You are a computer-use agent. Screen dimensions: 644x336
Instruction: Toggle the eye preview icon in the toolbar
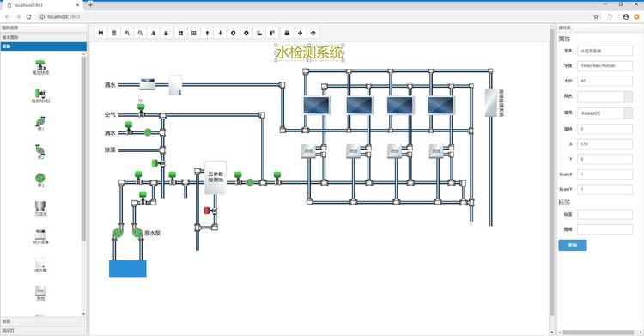tap(313, 33)
